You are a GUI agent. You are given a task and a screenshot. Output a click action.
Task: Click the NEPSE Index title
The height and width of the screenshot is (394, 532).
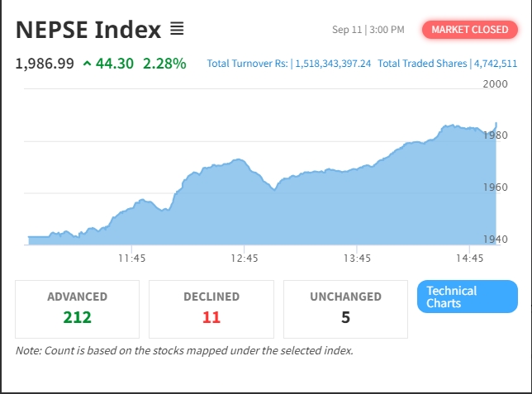[88, 30]
